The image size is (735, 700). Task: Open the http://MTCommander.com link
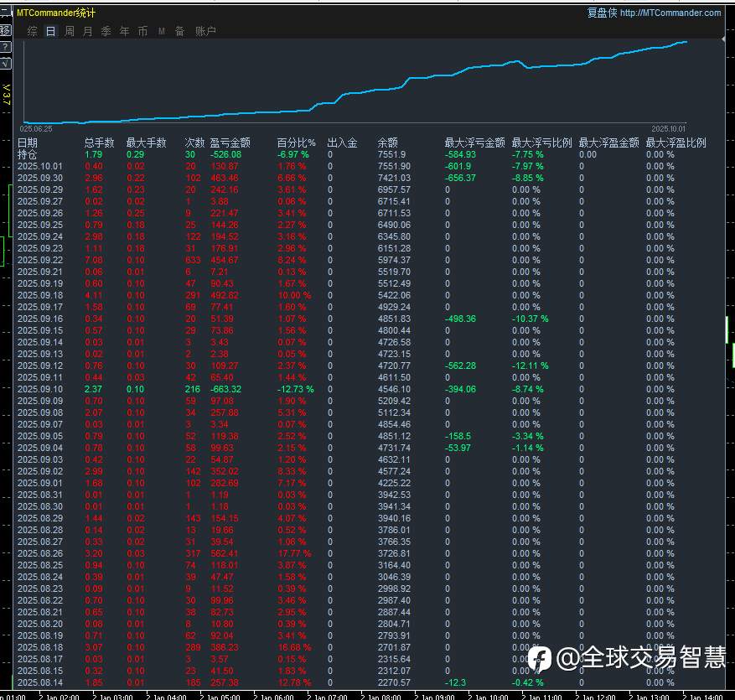(x=670, y=13)
